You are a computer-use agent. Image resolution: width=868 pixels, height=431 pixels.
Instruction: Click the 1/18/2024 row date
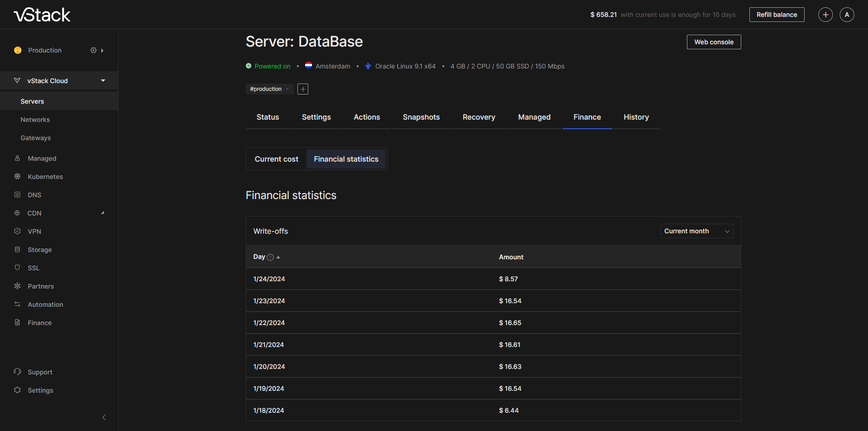coord(269,410)
